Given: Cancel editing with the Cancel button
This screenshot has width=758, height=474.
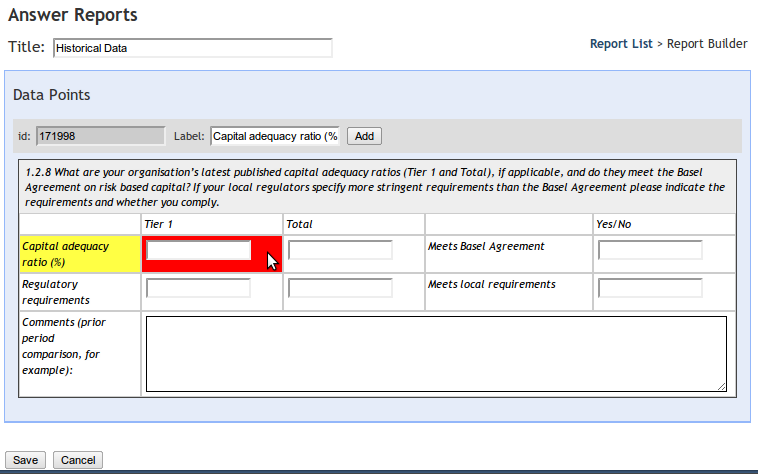Looking at the screenshot, I should [78, 460].
